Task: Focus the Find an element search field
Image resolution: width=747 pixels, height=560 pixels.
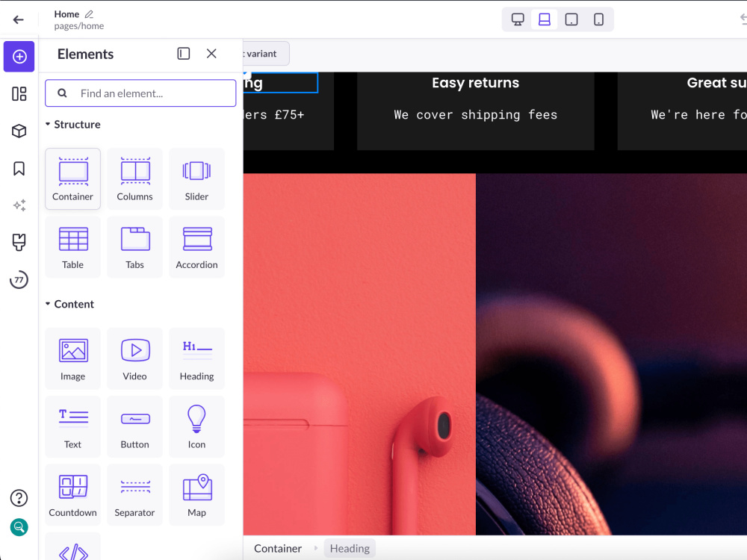Action: pos(140,93)
